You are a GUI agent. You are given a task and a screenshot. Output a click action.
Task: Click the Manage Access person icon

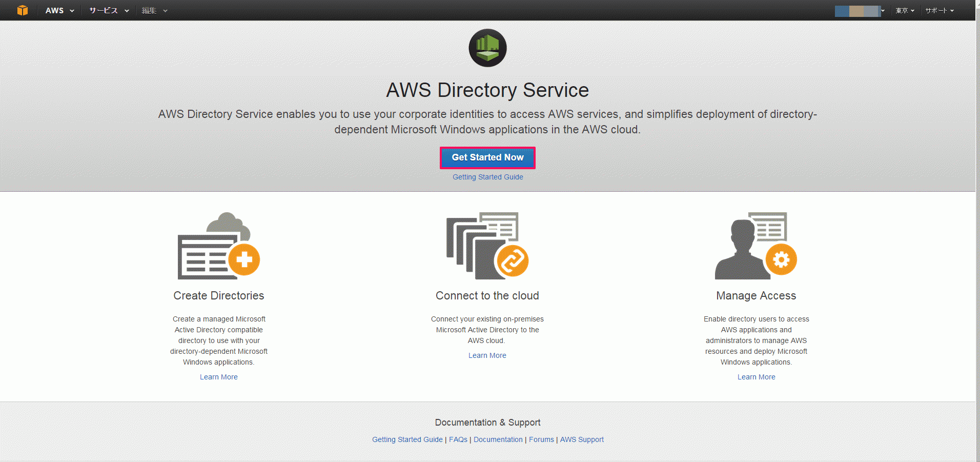tap(756, 246)
